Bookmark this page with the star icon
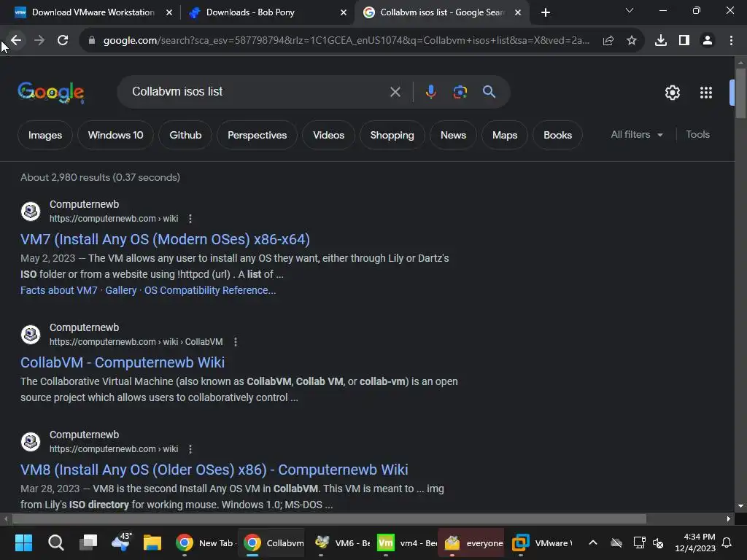The image size is (747, 560). coord(632,41)
